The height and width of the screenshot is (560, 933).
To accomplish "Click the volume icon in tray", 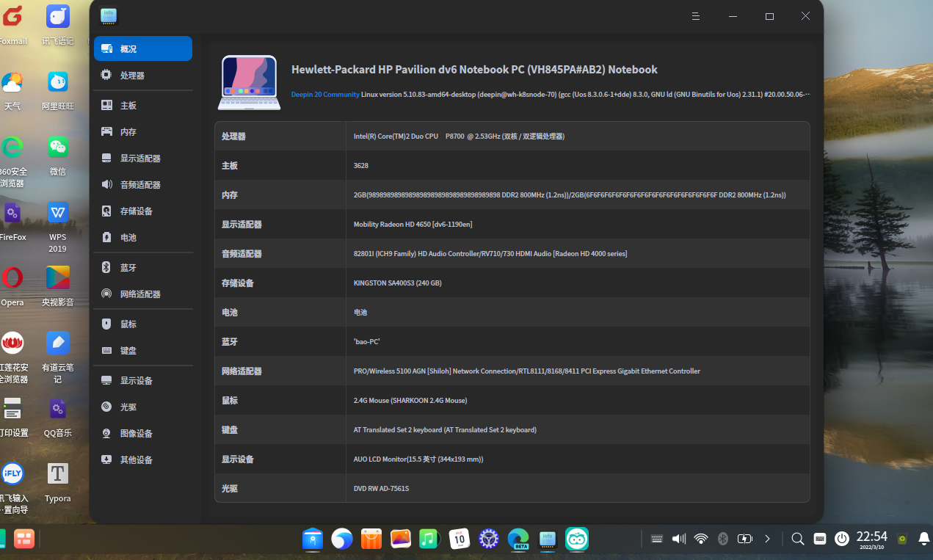I will point(679,539).
